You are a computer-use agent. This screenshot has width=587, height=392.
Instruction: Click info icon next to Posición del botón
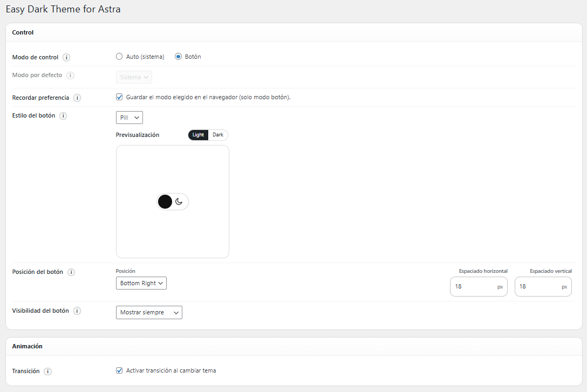click(71, 272)
